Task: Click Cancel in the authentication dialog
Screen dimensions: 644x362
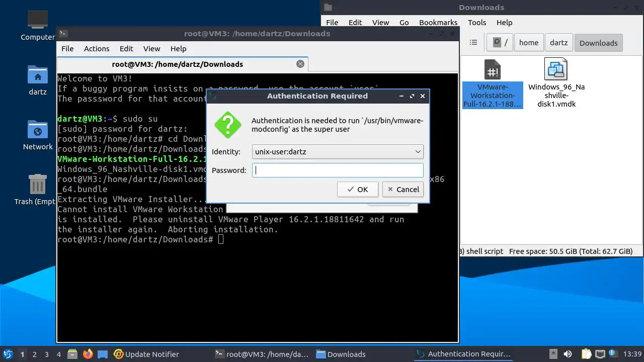Action: tap(403, 190)
